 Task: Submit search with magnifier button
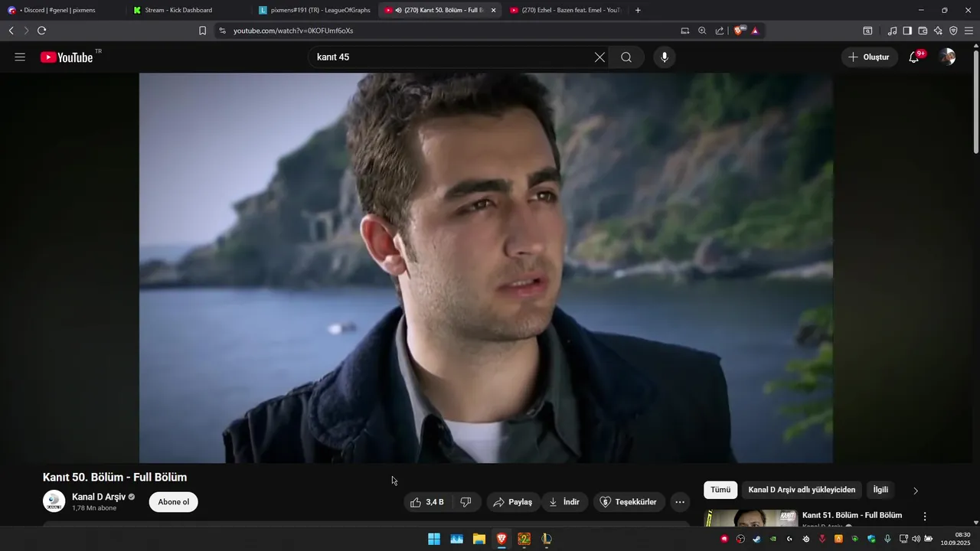tap(626, 57)
